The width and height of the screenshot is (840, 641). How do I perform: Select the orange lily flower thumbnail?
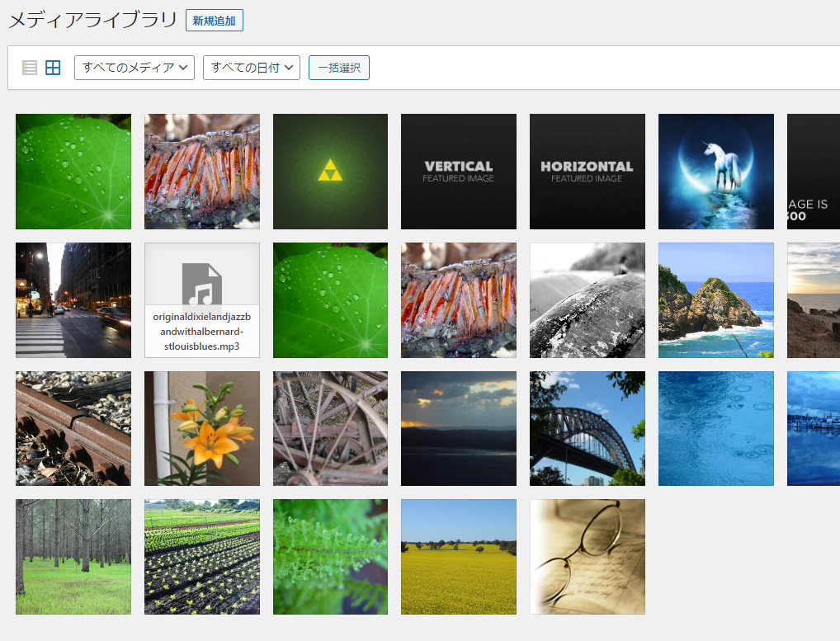201,428
